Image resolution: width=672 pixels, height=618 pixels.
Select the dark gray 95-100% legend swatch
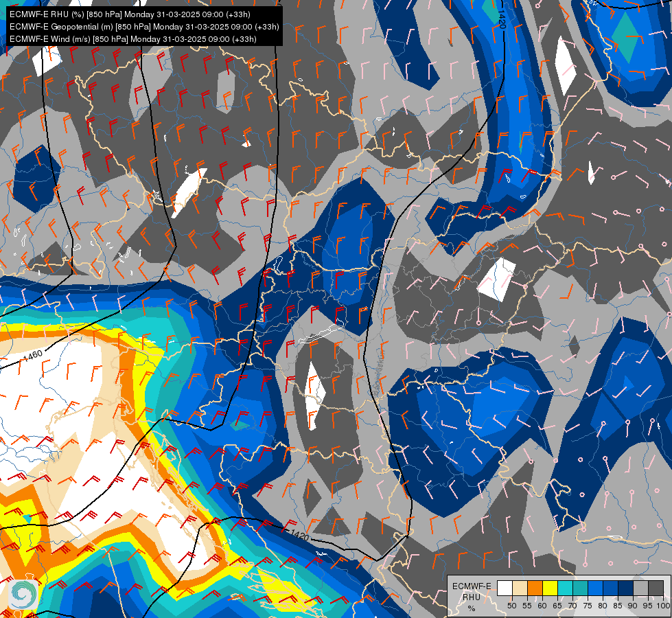tap(656, 588)
